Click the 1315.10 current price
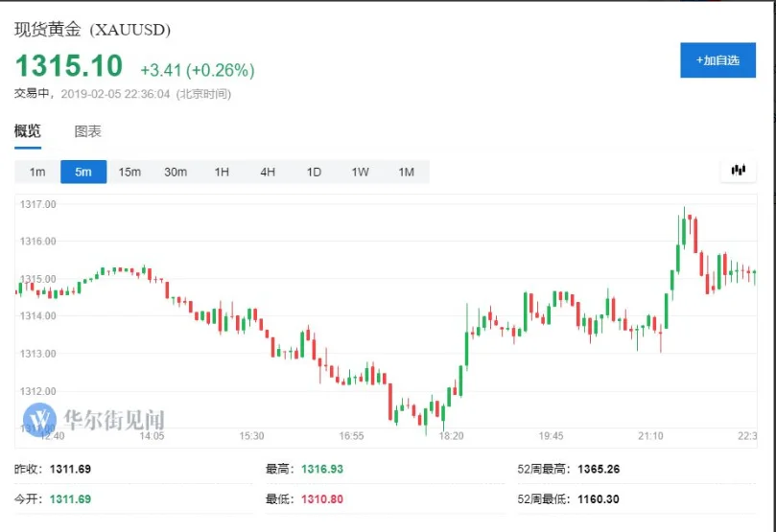Image resolution: width=776 pixels, height=532 pixels. [x=69, y=66]
